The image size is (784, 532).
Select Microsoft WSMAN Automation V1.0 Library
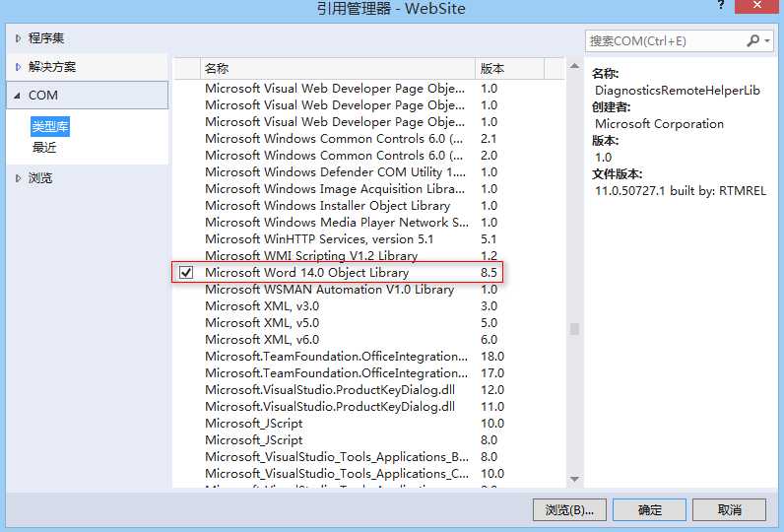369,290
